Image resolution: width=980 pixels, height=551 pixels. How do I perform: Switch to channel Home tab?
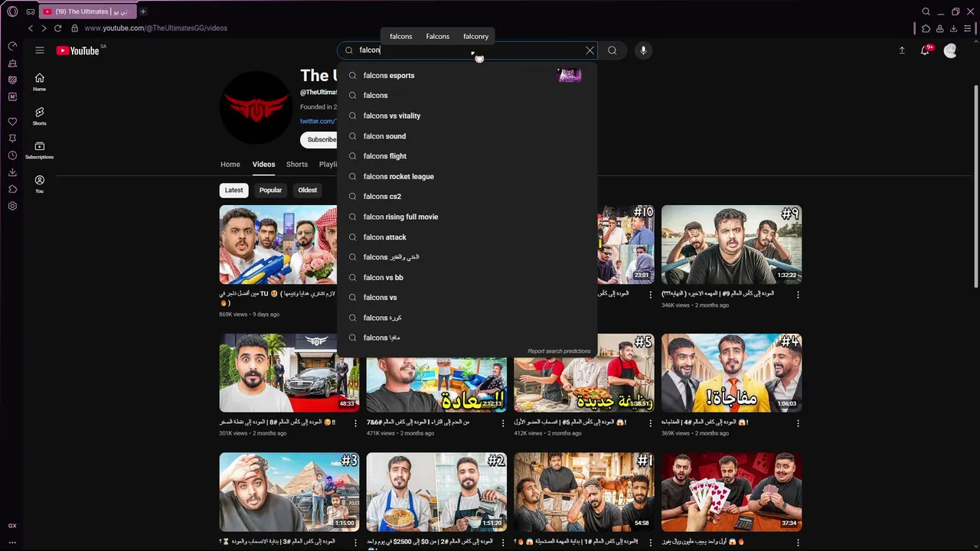click(x=230, y=165)
